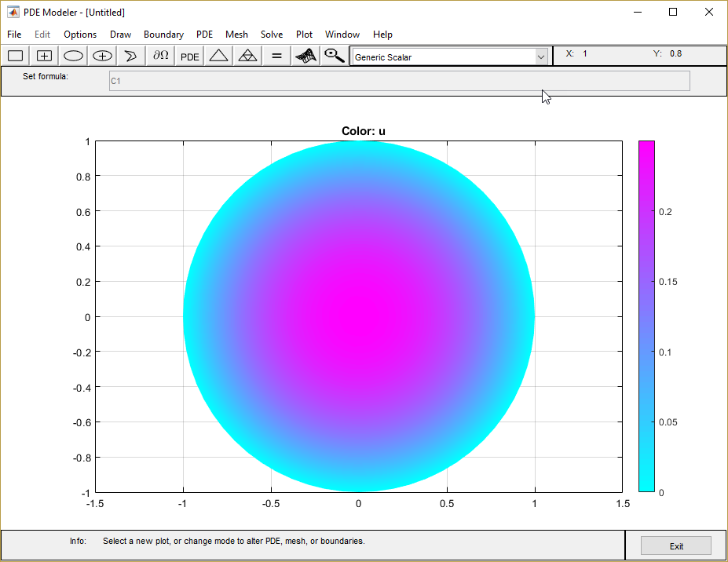Click the Exit button
The width and height of the screenshot is (728, 562).
676,546
